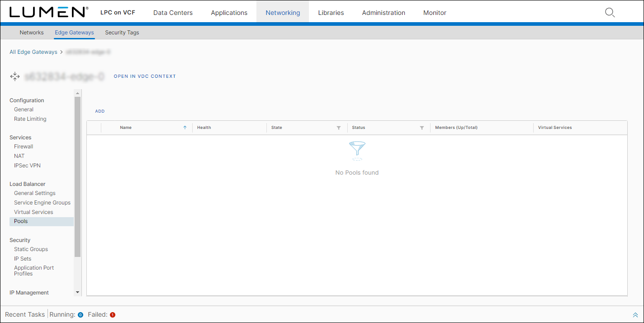The width and height of the screenshot is (644, 323).
Task: Click the search magnifier icon
Action: pos(610,13)
